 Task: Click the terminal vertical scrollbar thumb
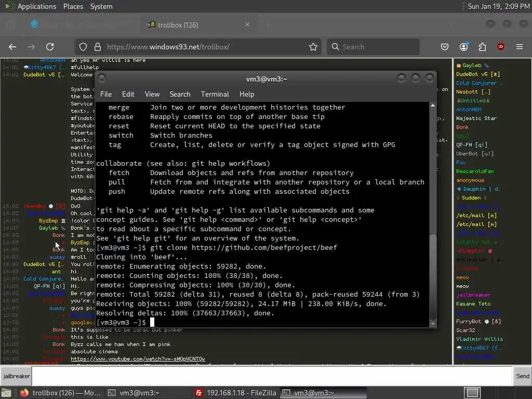pos(433,276)
